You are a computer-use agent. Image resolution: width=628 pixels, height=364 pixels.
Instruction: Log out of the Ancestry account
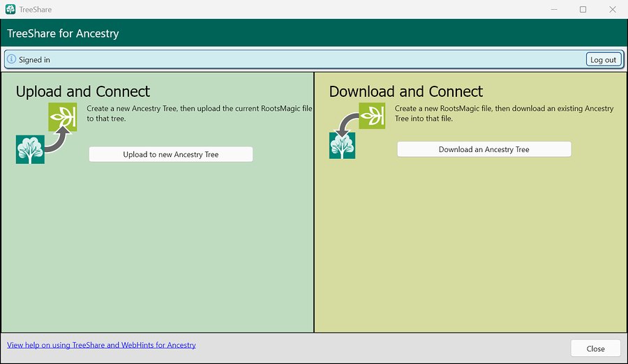[603, 60]
